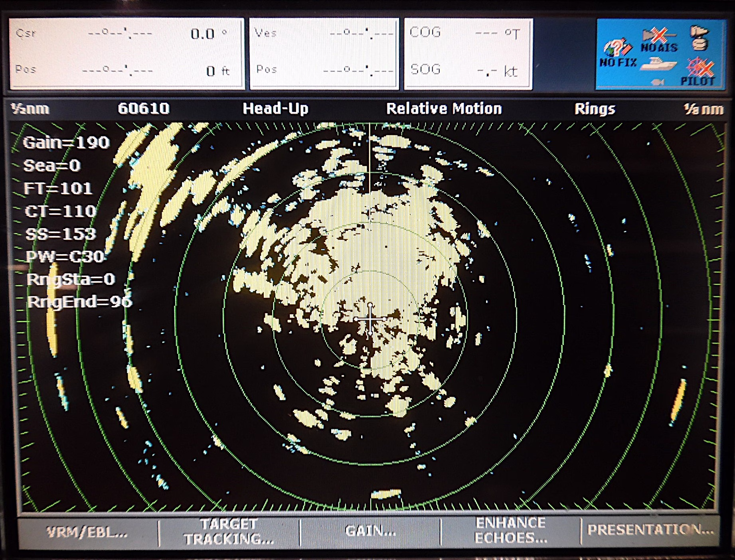Click the autopilot wheel PILOT icon
Image resolution: width=735 pixels, height=560 pixels.
coord(699,72)
